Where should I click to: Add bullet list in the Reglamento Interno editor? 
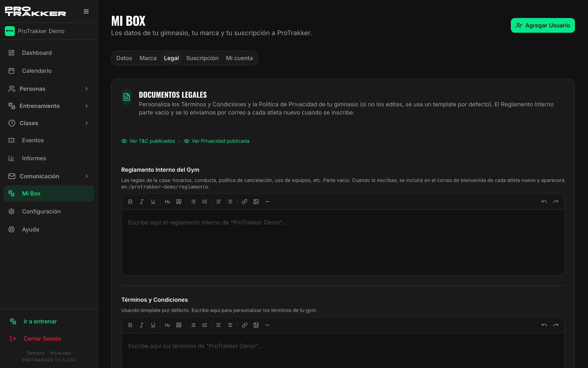(193, 202)
